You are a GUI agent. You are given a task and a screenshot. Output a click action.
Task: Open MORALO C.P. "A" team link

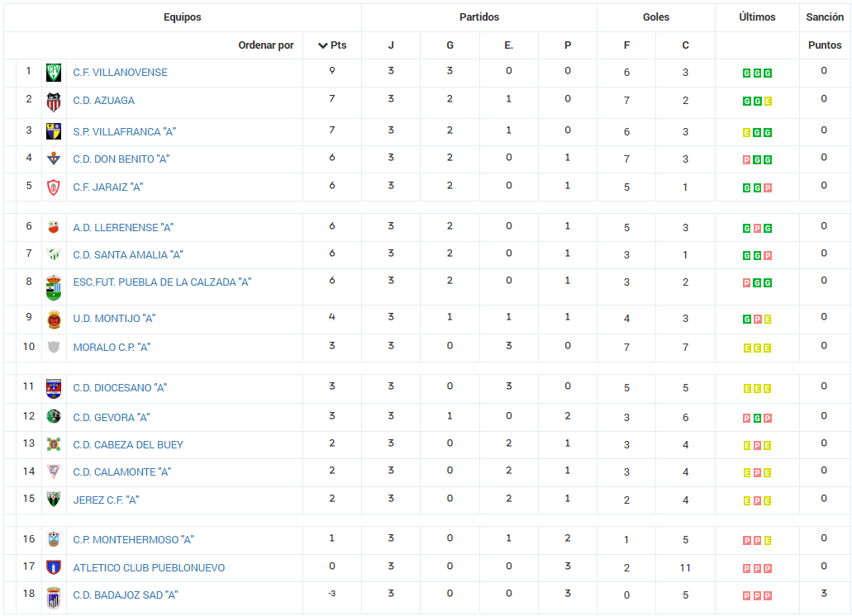coord(112,348)
